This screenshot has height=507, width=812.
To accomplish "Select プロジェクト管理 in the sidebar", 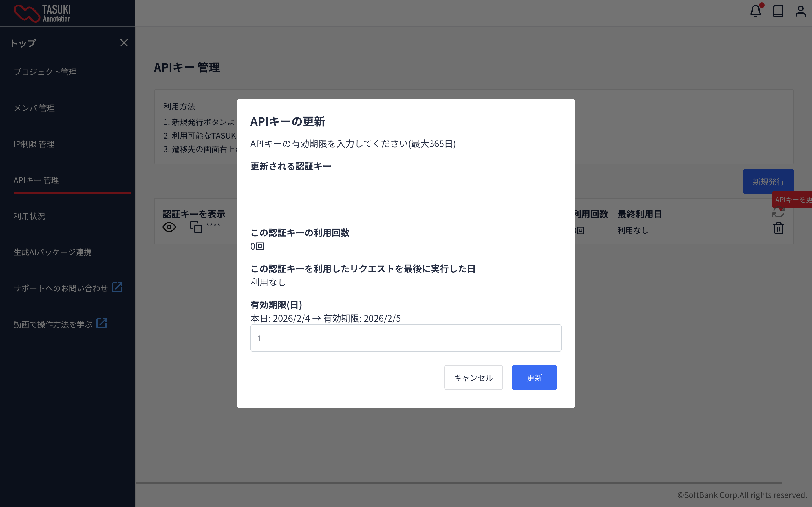I will (45, 72).
